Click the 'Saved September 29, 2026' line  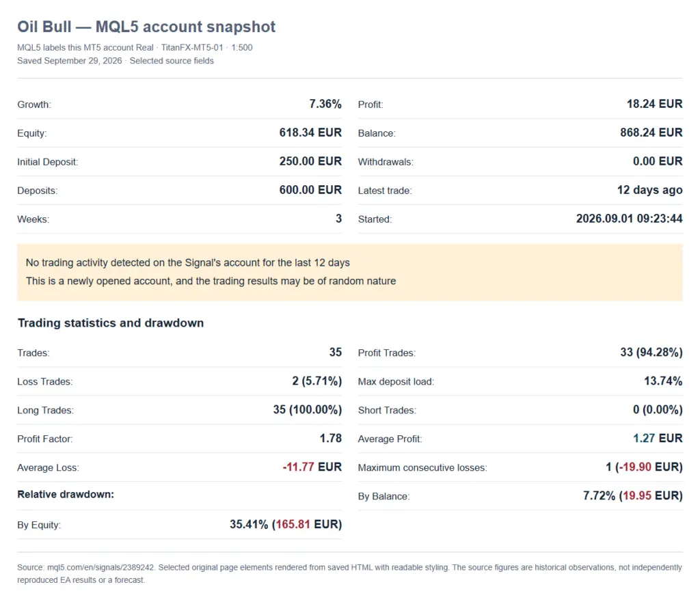[116, 61]
